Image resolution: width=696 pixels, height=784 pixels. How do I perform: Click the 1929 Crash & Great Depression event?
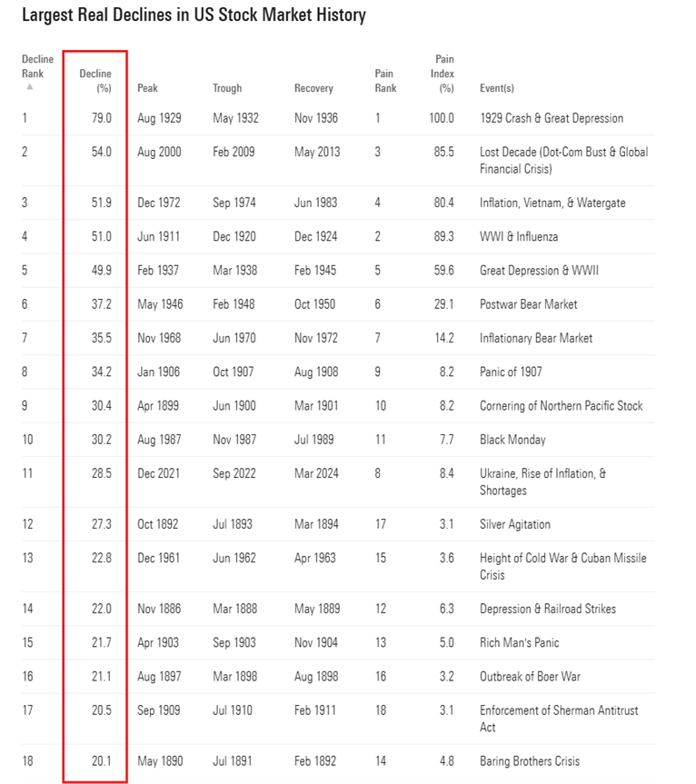coord(552,118)
